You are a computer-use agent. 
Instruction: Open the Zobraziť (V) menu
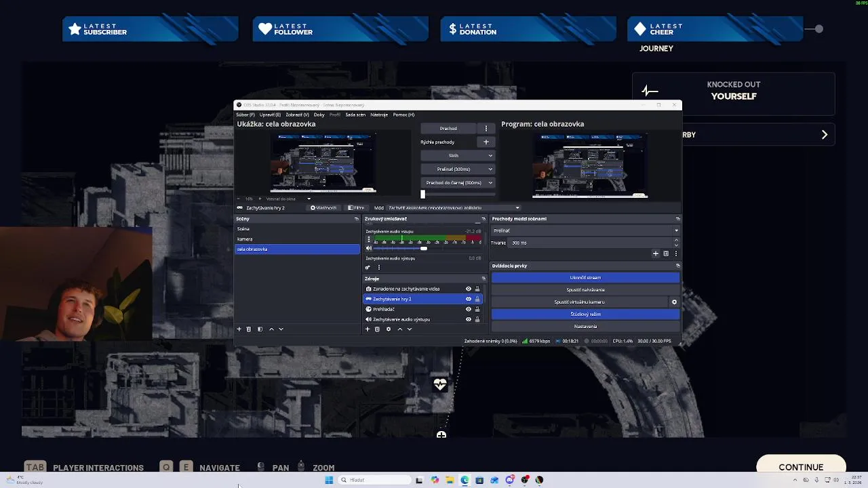[x=297, y=115]
